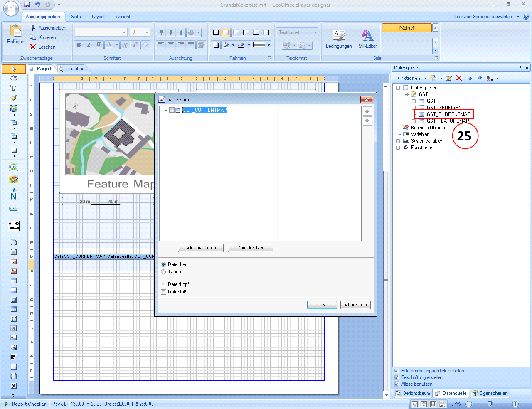Screen dimensions: 532x409
Task: Select the Tabelle radio button
Action: tap(163, 272)
